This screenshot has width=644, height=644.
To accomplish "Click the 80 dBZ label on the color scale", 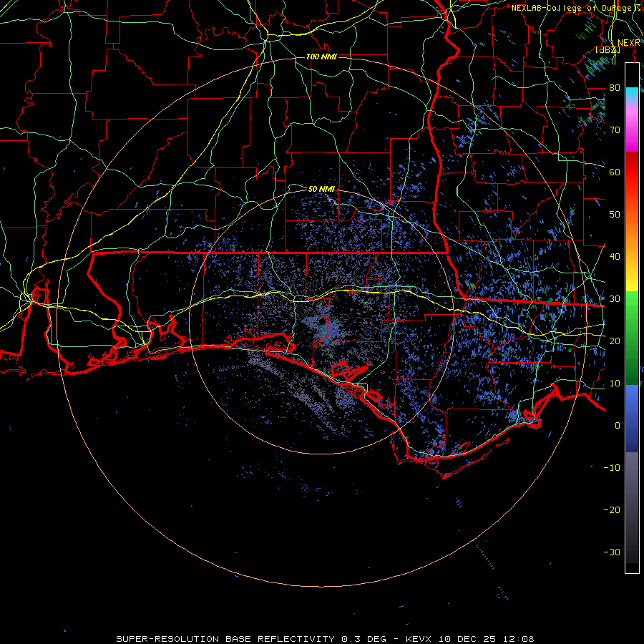I will coord(615,87).
